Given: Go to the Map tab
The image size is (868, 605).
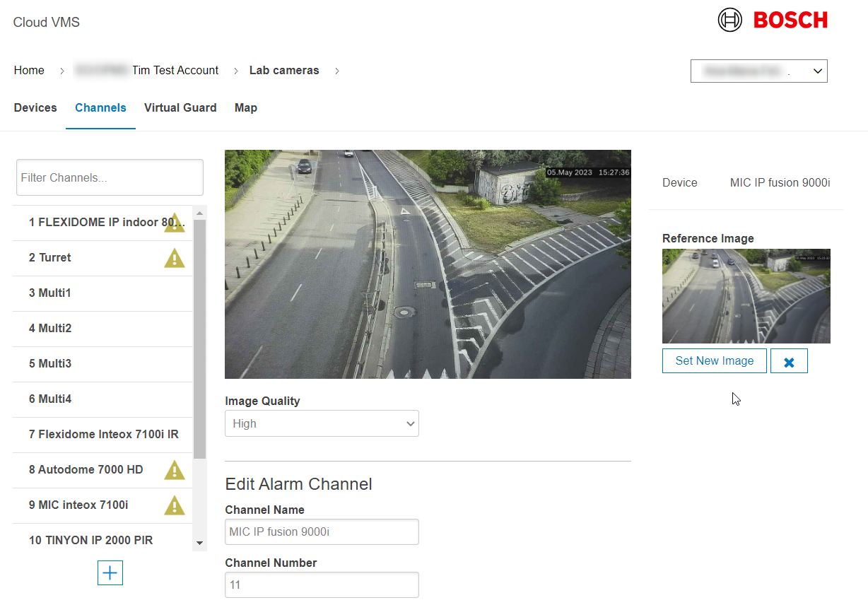Looking at the screenshot, I should click(246, 108).
